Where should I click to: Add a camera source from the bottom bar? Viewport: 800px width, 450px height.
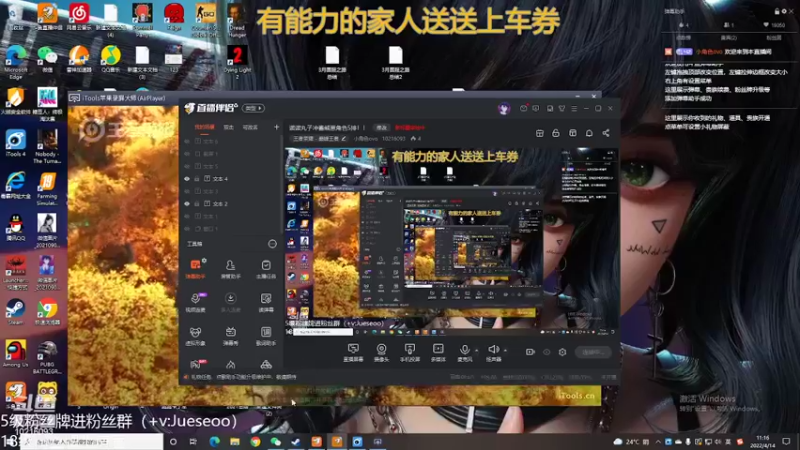[381, 352]
